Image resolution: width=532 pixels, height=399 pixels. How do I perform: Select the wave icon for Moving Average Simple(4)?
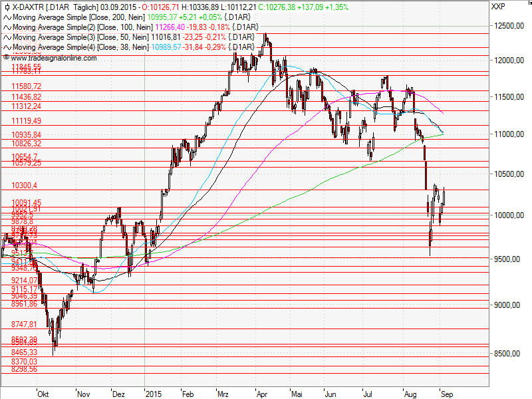click(7, 47)
